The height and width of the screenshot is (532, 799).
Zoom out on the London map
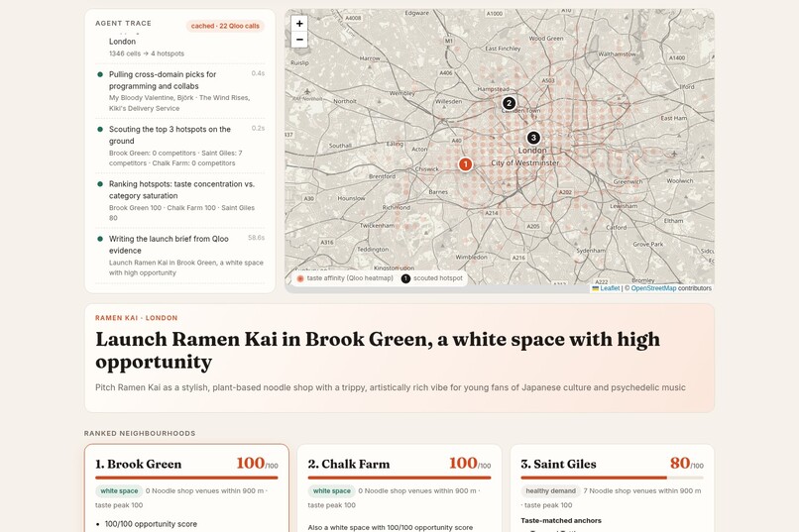pos(299,40)
